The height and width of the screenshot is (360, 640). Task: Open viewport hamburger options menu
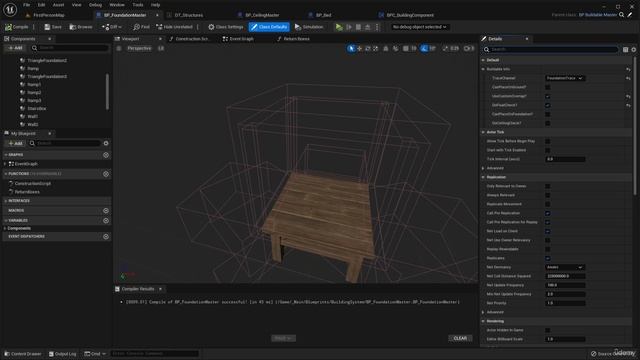point(119,49)
